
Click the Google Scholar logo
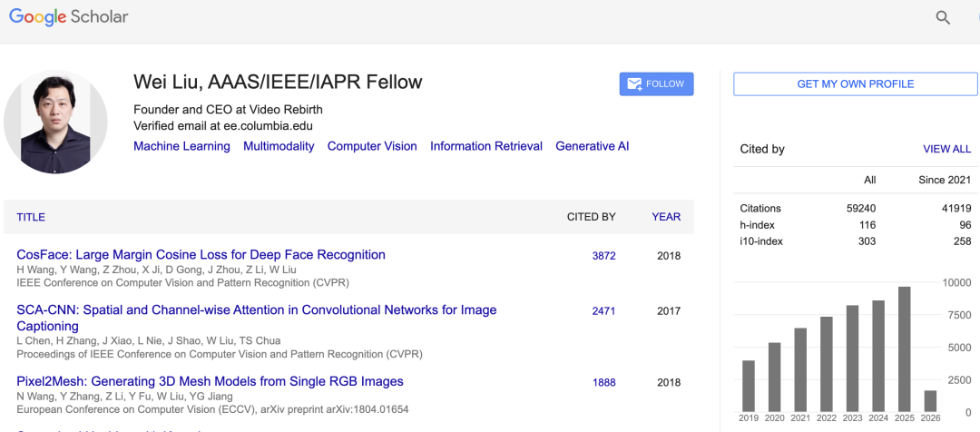tap(69, 17)
